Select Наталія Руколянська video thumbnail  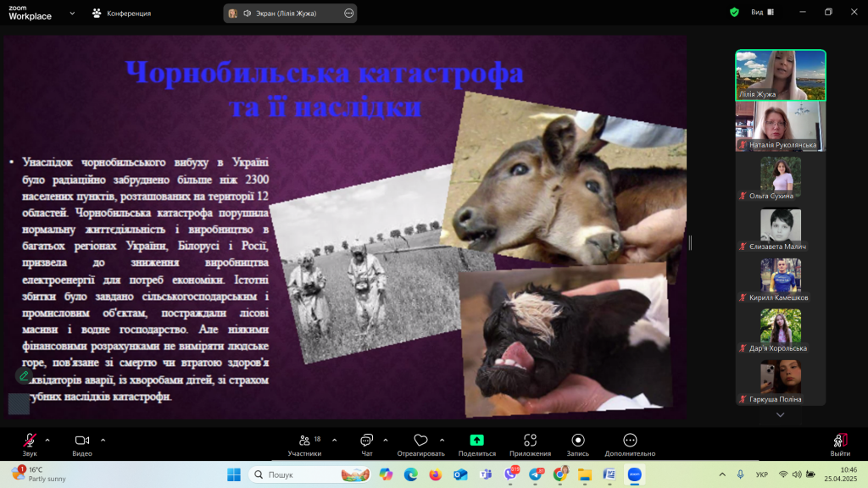click(780, 126)
